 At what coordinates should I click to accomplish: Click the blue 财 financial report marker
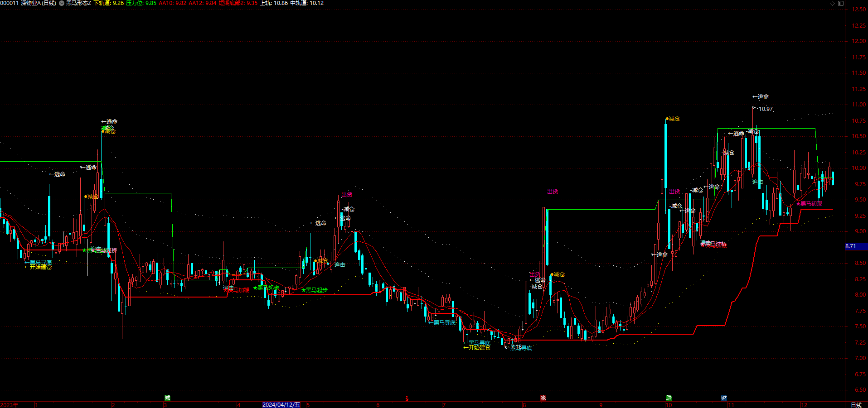pyautogui.click(x=724, y=398)
